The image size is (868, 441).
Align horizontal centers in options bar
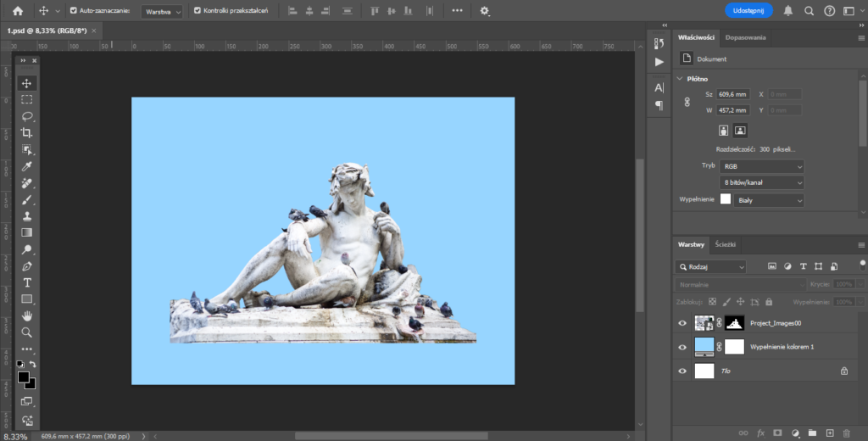coord(309,10)
